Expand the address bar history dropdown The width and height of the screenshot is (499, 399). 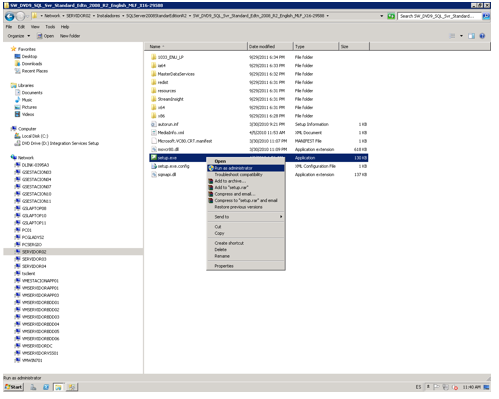(382, 16)
